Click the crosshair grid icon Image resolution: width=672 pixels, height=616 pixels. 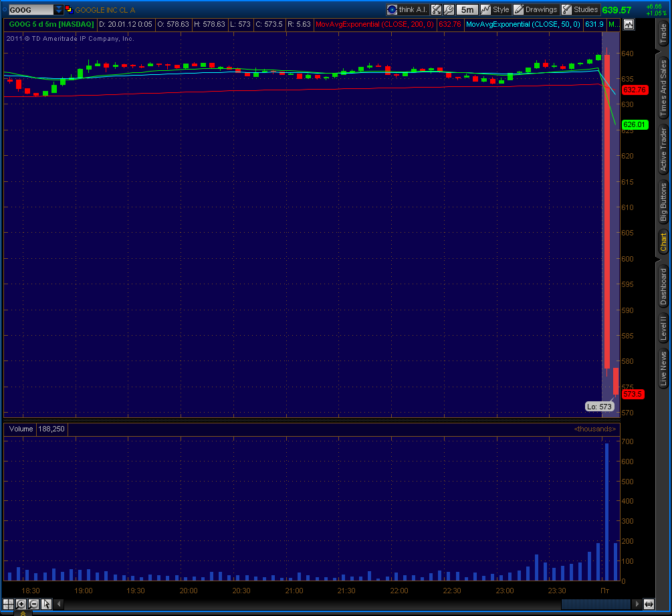pos(8,604)
